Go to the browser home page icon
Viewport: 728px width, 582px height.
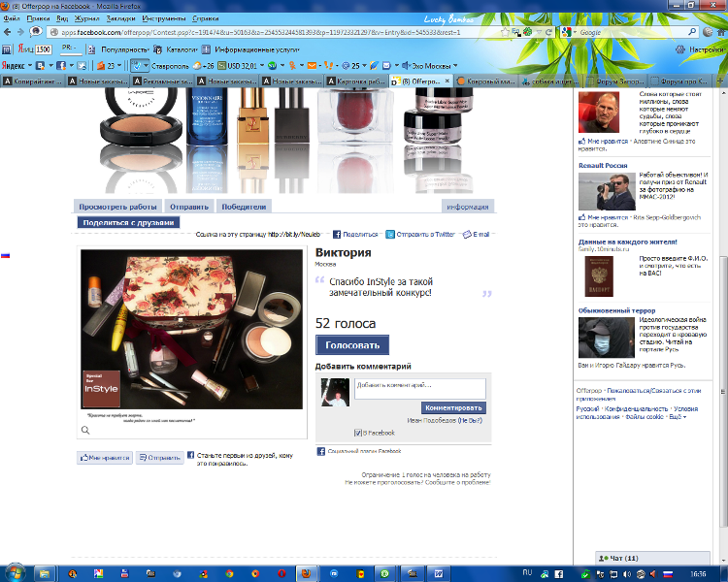[722, 32]
